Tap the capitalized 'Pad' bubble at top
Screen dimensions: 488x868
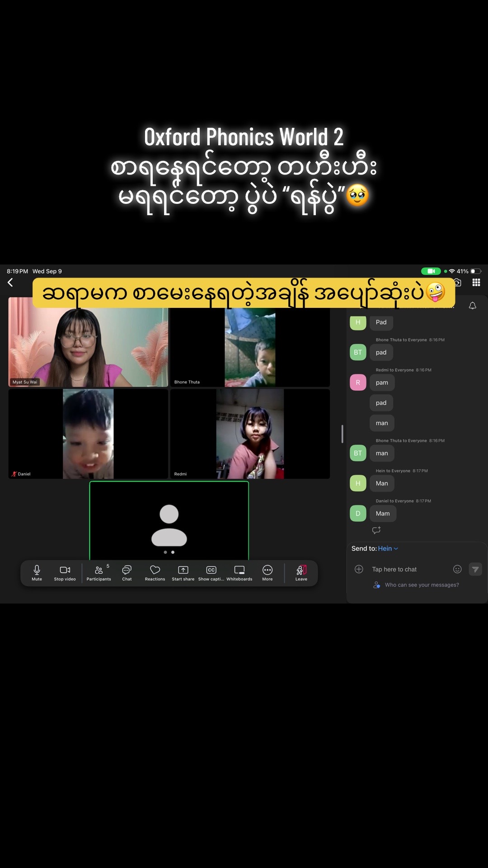click(381, 322)
